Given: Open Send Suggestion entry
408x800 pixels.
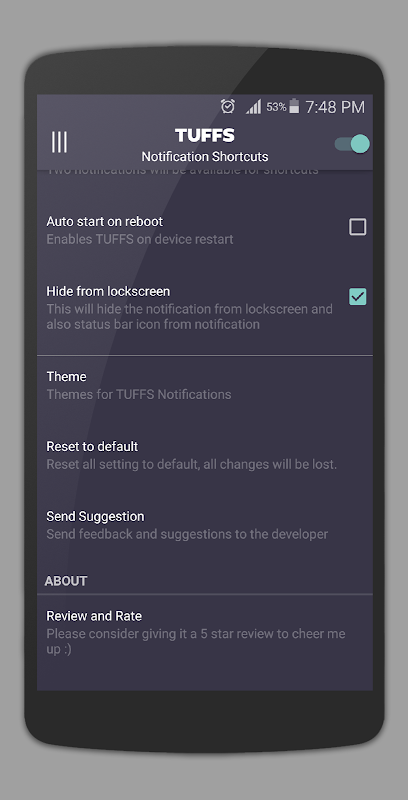Looking at the screenshot, I should [205, 525].
